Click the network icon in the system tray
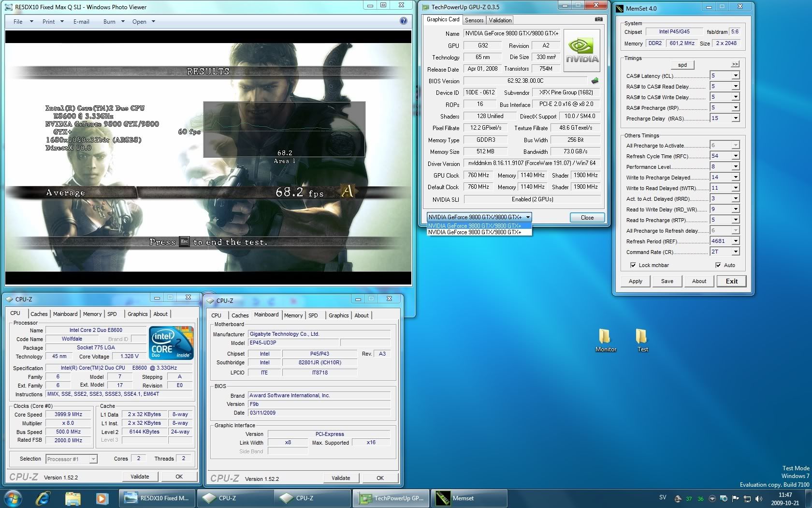 click(x=747, y=498)
